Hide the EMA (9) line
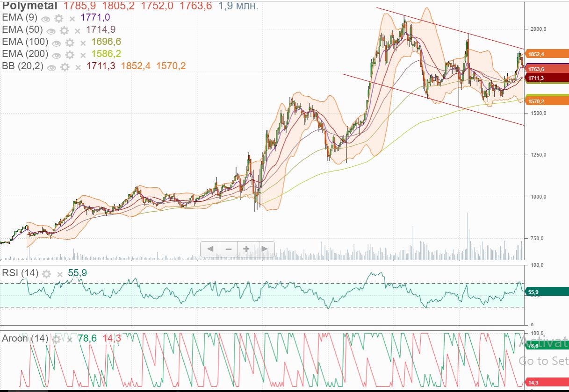Screen dimensions: 569x392 click(x=45, y=19)
